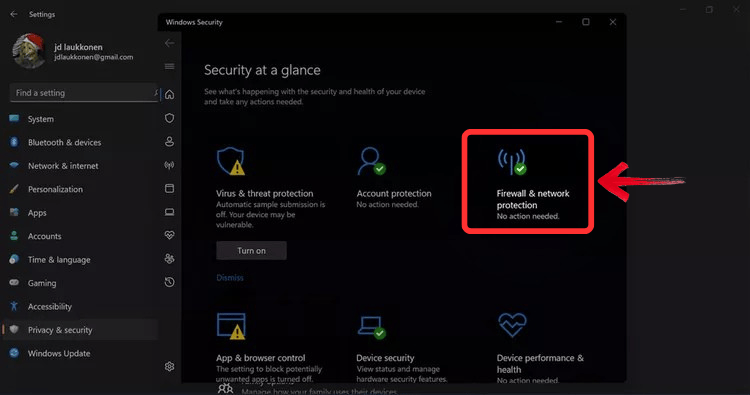Click Device security title
This screenshot has width=750, height=395.
point(385,358)
